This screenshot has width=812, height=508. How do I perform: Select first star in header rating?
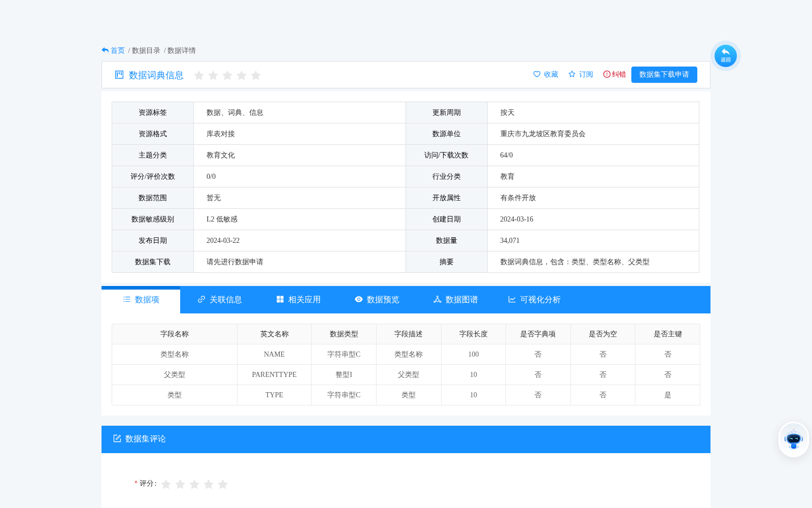point(199,75)
